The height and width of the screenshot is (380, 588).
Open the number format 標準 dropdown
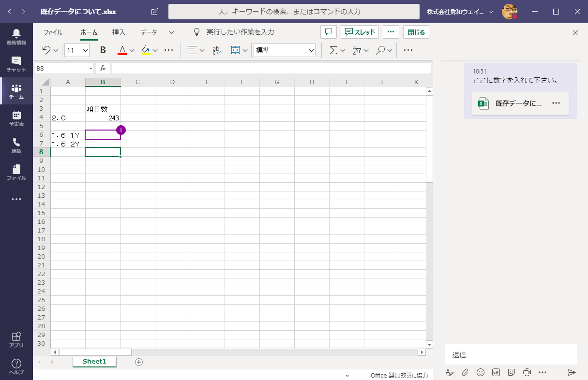tap(311, 50)
